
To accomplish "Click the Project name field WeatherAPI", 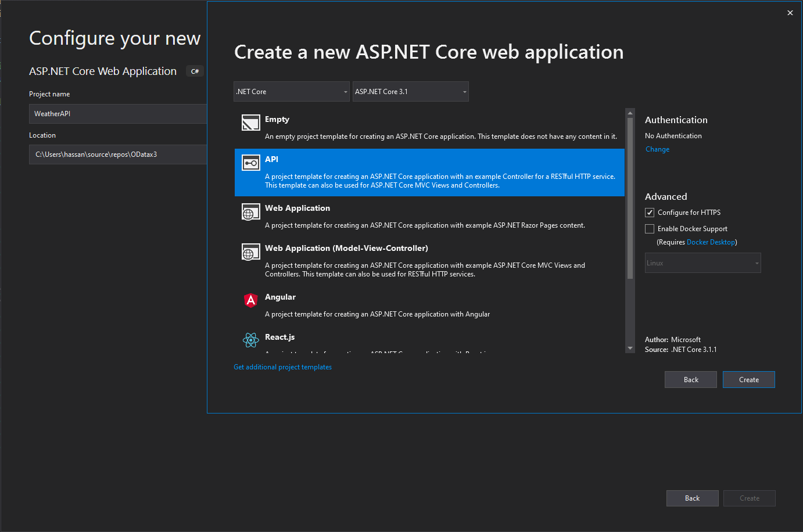I will [x=118, y=114].
